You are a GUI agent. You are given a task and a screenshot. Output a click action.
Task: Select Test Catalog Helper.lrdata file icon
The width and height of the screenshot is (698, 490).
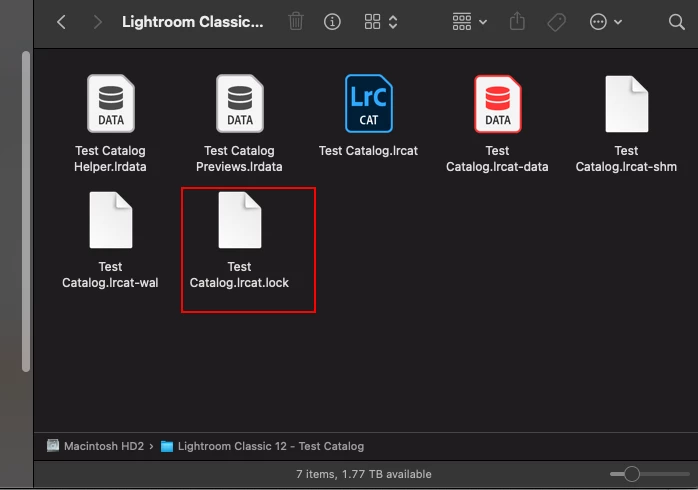pos(111,104)
